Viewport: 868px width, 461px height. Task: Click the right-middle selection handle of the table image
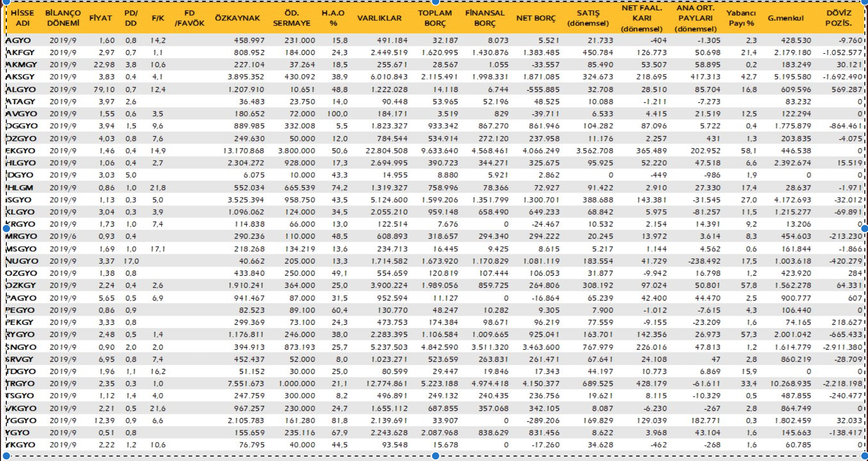[865, 229]
